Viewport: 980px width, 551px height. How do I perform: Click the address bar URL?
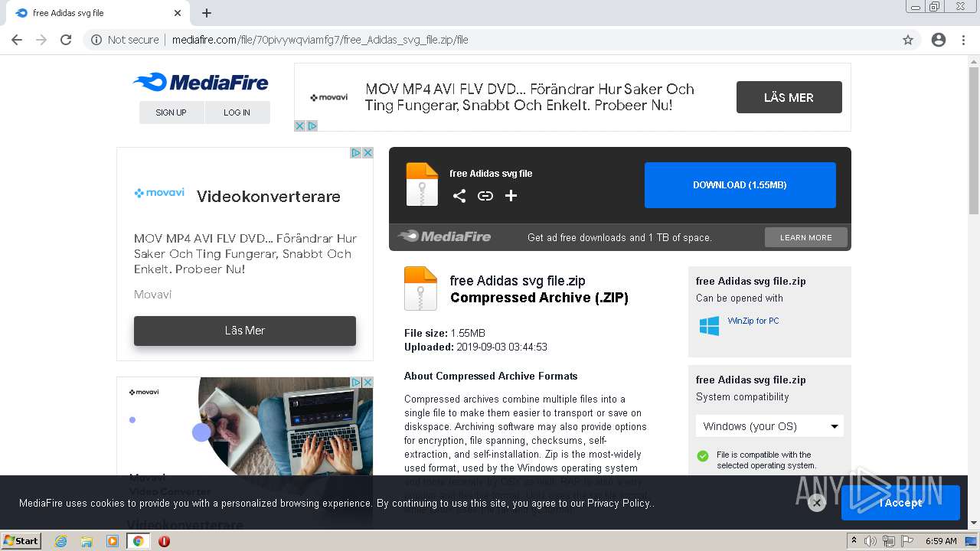tap(320, 40)
